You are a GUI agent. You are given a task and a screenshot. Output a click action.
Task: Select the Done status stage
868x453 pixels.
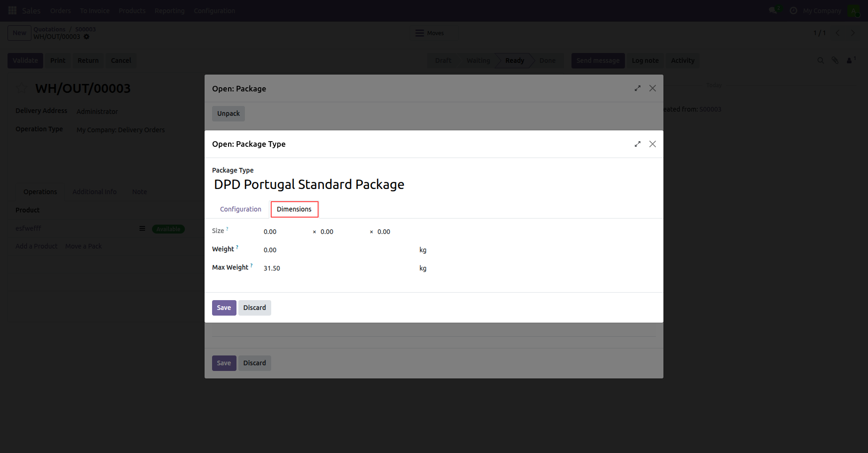pyautogui.click(x=547, y=60)
